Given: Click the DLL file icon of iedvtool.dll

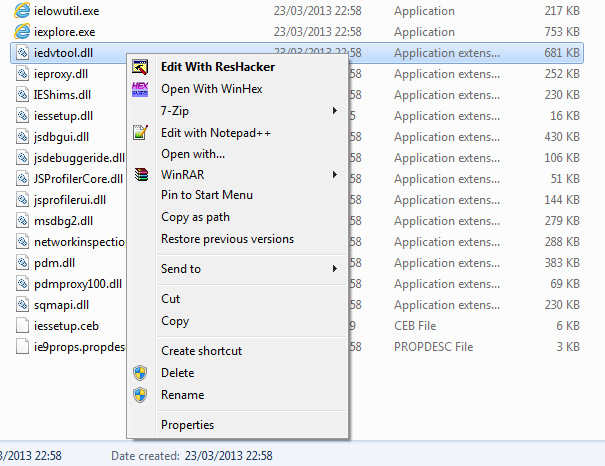Looking at the screenshot, I should 22,53.
